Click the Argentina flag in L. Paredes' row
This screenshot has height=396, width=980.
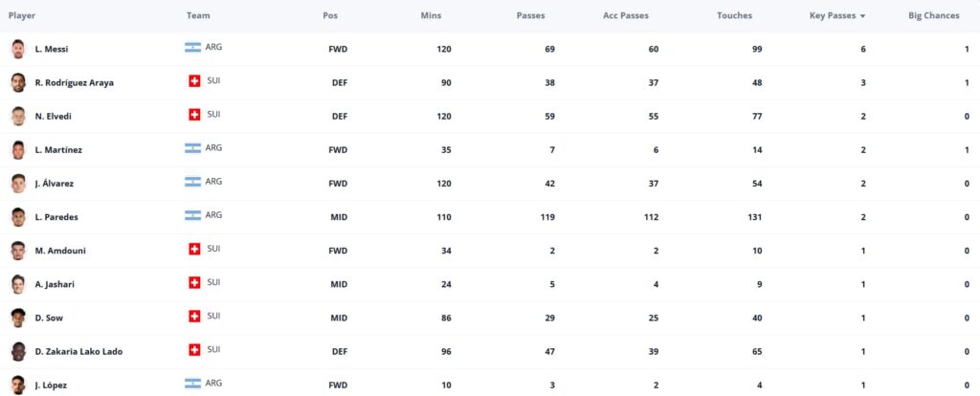(192, 215)
